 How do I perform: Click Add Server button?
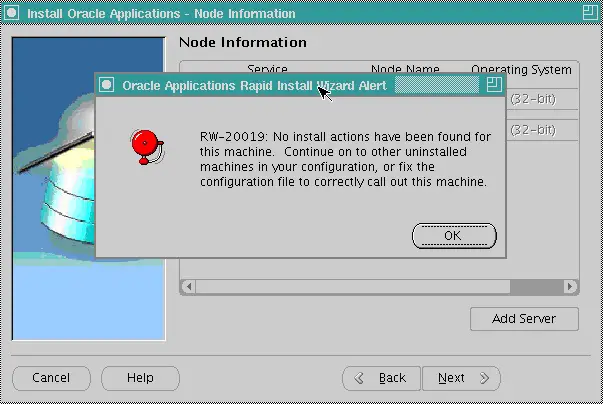pos(524,319)
